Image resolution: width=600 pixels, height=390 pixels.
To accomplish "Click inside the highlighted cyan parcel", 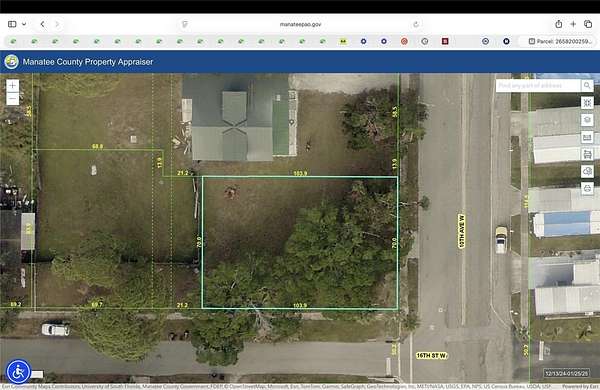I will pos(300,242).
